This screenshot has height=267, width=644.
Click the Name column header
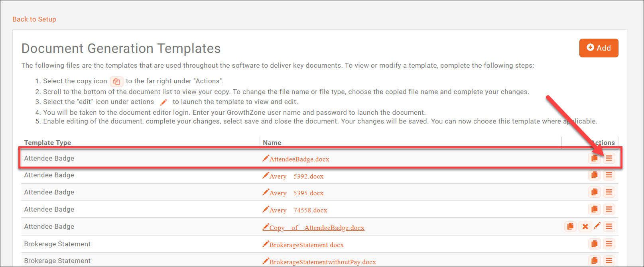(x=272, y=143)
